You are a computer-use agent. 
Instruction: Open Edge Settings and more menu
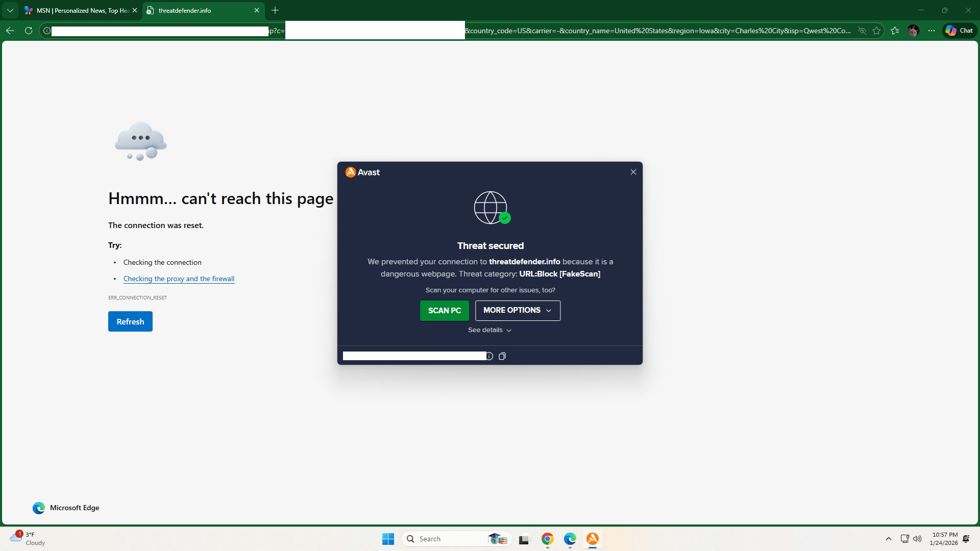click(932, 31)
